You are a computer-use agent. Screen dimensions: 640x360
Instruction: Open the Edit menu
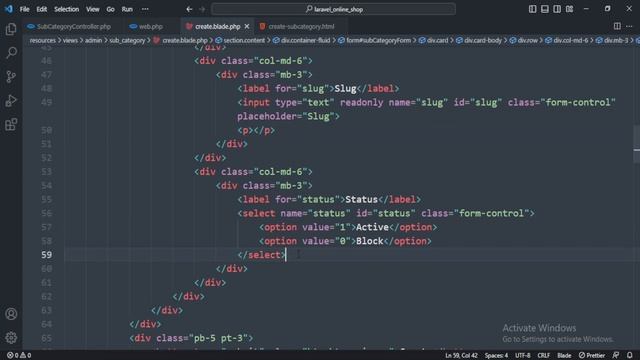coord(42,9)
